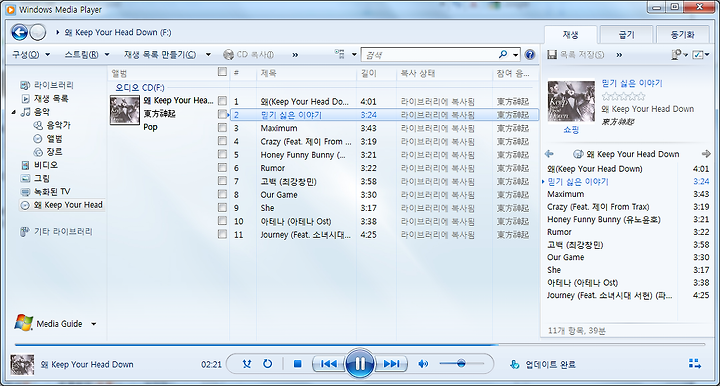
Task: Click the Forward navigation arrow button
Action: click(x=38, y=32)
